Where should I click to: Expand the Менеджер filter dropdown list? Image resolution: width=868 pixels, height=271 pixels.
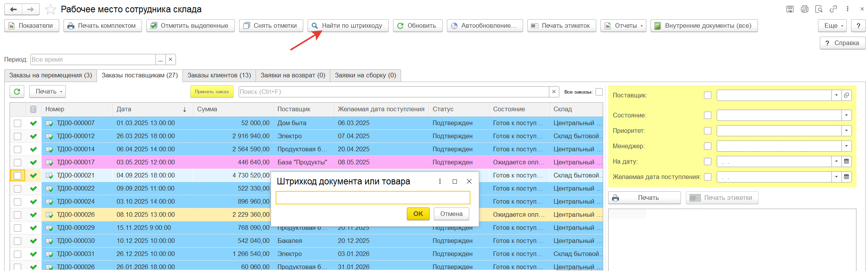(846, 146)
